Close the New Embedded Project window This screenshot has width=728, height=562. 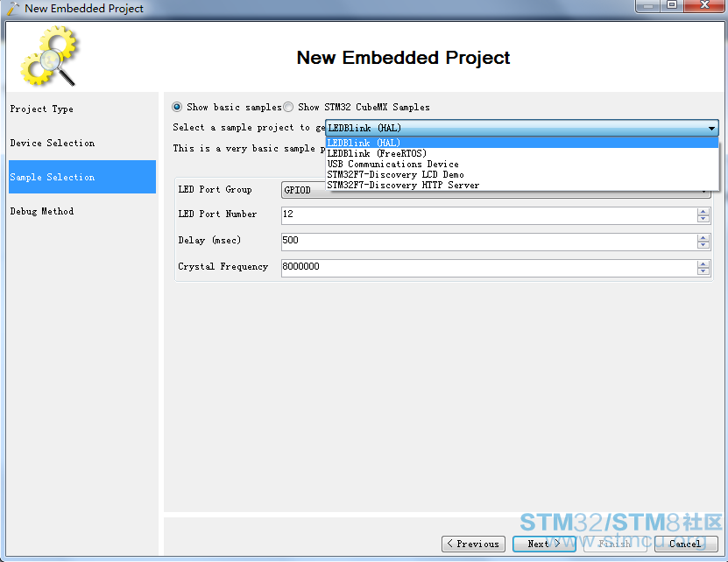[x=705, y=5]
